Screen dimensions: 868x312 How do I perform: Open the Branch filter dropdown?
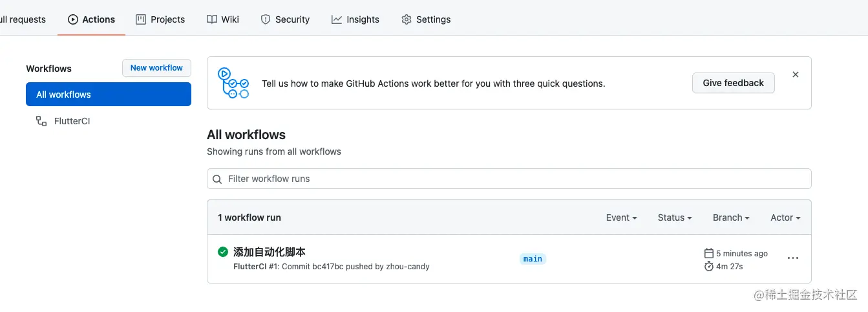[x=731, y=217]
